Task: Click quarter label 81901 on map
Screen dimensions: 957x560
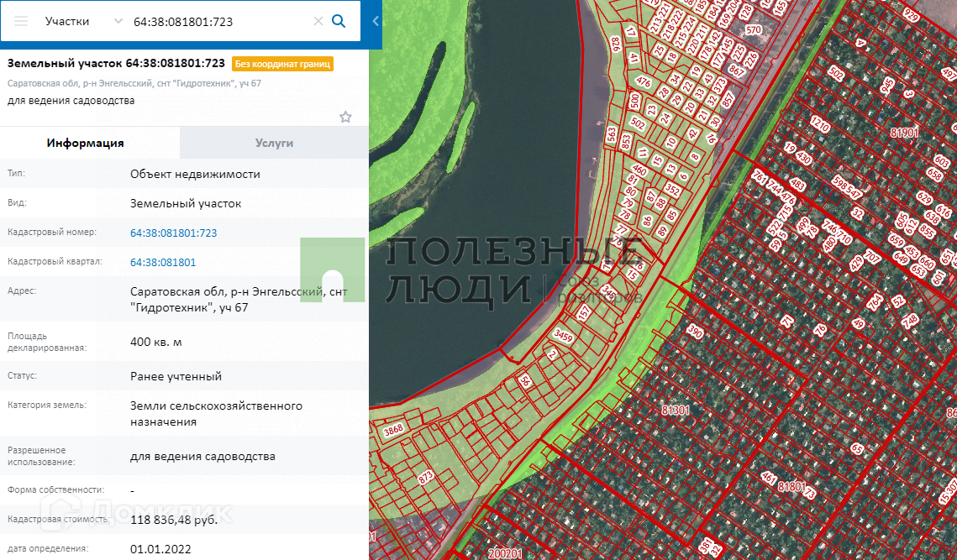Action: (905, 133)
